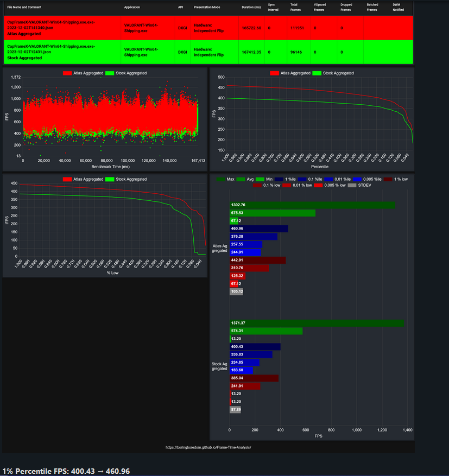Viewport: 449px width, 476px height.
Task: Toggle the 0.1 % low legend entry
Action: pos(257,185)
